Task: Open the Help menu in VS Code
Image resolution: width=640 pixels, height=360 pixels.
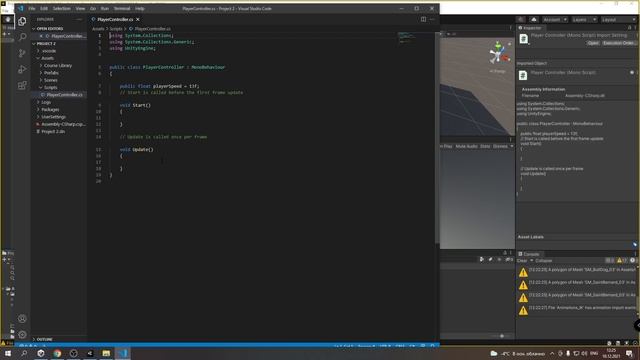Action: point(140,9)
